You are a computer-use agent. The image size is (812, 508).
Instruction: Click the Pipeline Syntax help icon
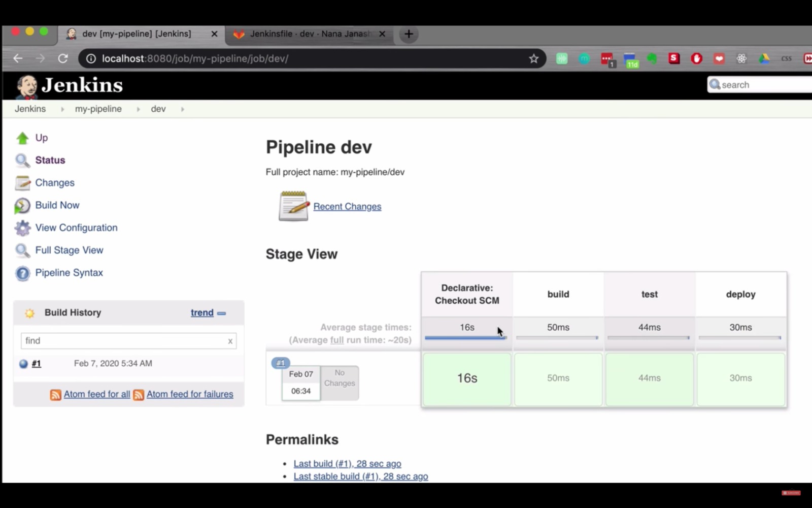[x=22, y=273]
